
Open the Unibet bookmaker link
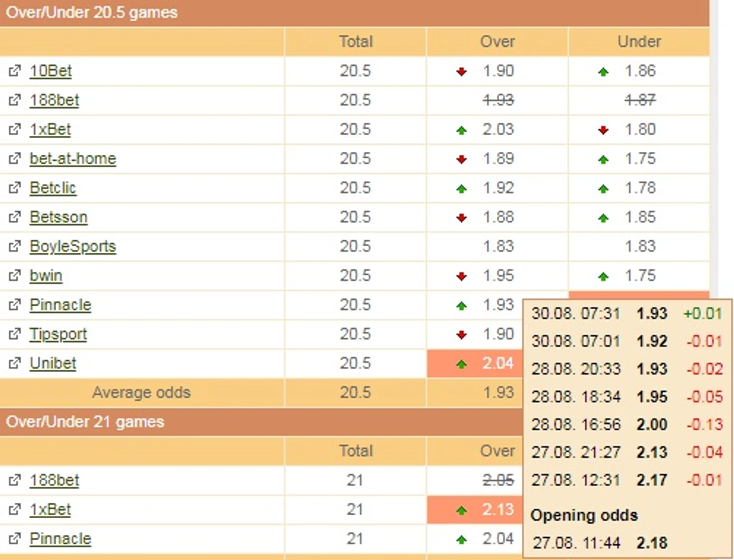(53, 363)
